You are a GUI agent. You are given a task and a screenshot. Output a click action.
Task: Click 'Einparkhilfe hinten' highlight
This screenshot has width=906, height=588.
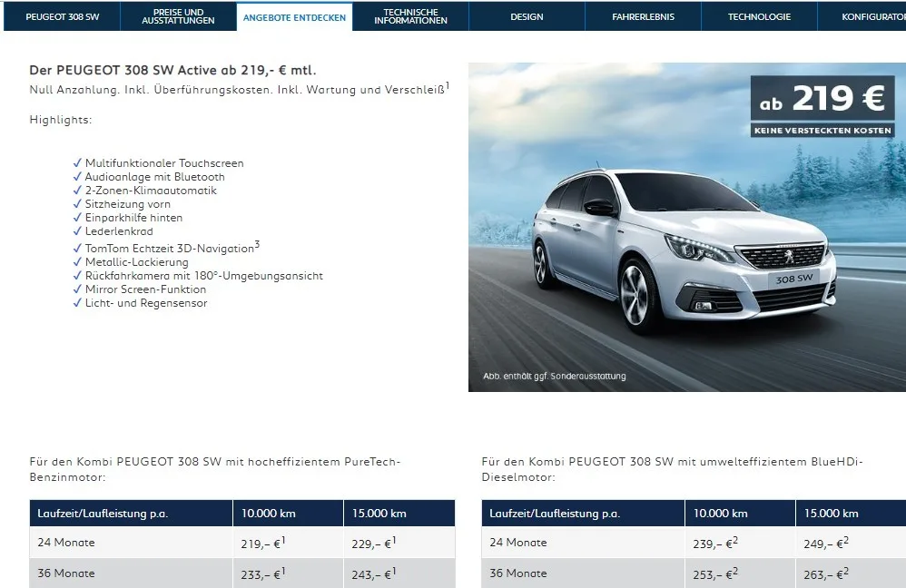click(x=133, y=217)
